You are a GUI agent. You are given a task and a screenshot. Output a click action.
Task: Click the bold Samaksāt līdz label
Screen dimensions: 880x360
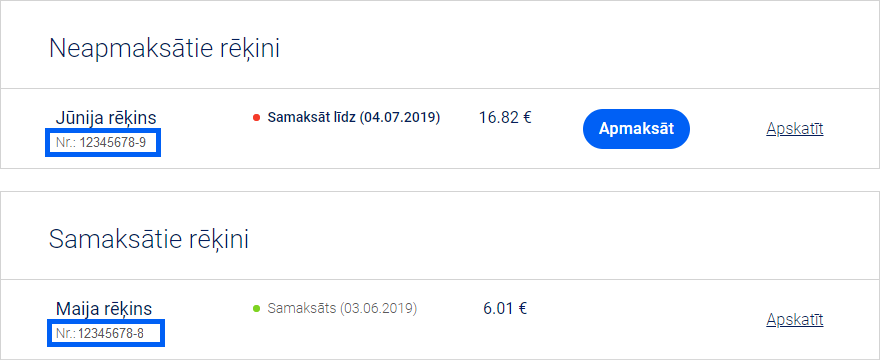pyautogui.click(x=311, y=117)
